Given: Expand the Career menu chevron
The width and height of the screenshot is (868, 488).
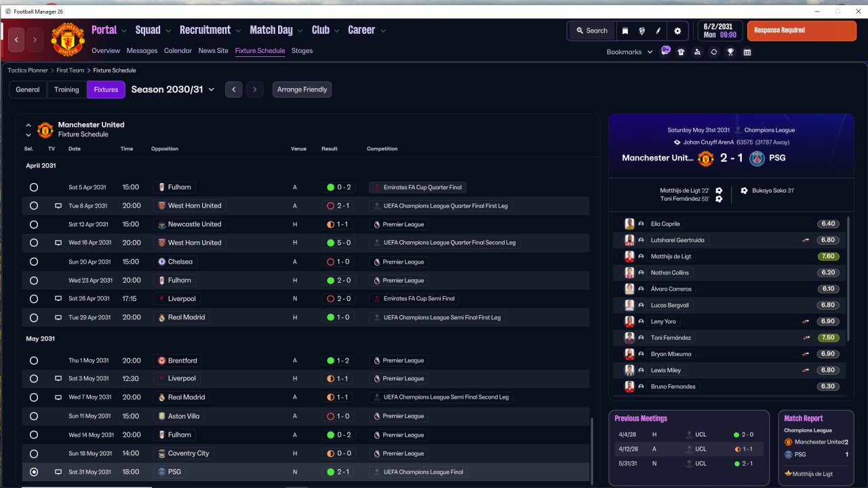Looking at the screenshot, I should tap(383, 30).
